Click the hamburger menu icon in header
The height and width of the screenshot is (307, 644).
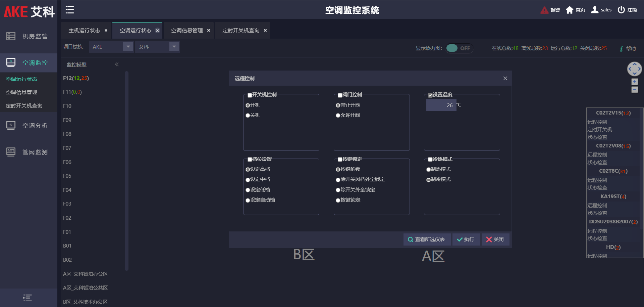point(70,10)
